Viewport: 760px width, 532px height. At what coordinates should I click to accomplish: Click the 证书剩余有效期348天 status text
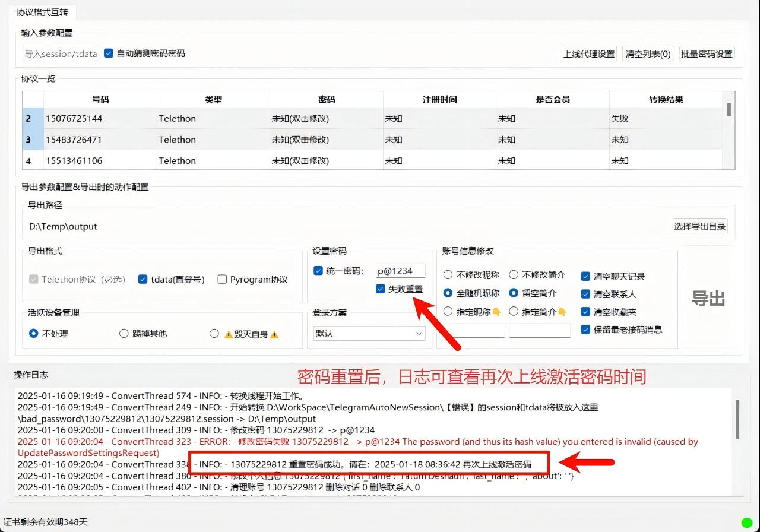(x=46, y=522)
